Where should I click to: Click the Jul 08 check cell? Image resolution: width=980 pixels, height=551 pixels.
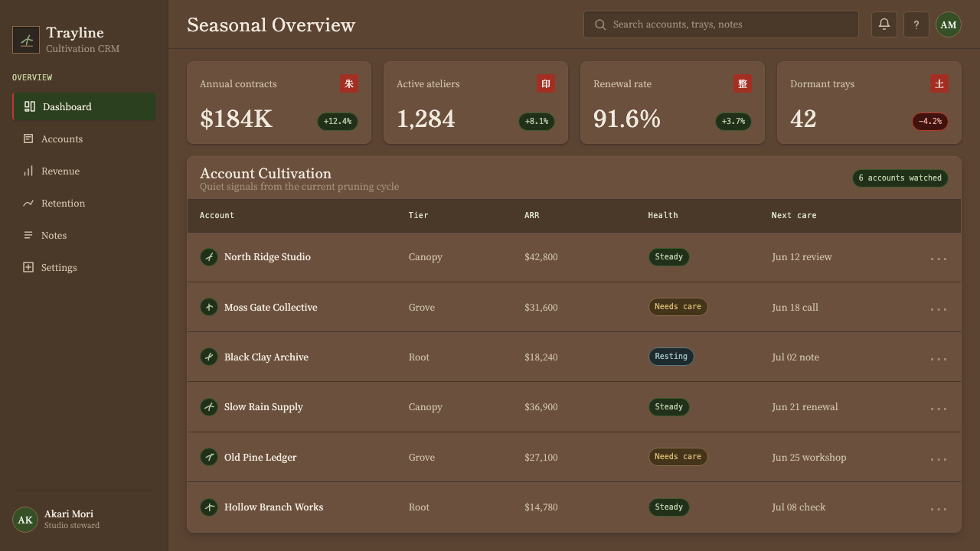coord(799,507)
